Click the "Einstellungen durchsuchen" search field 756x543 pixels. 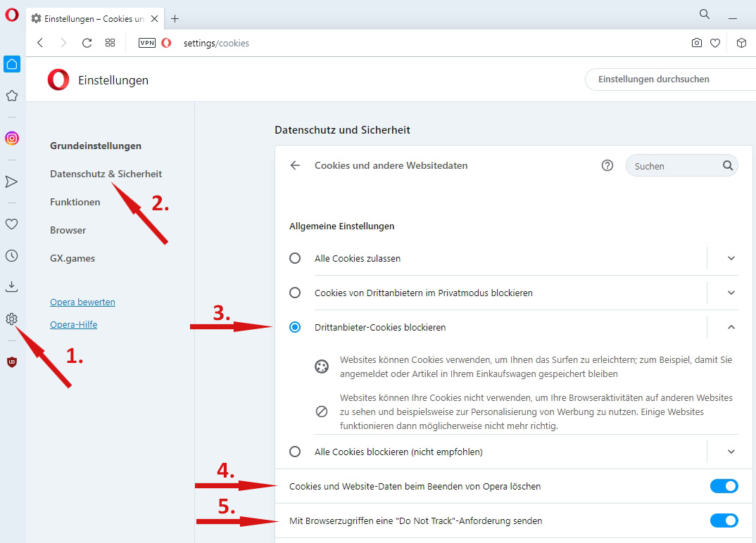pos(669,79)
